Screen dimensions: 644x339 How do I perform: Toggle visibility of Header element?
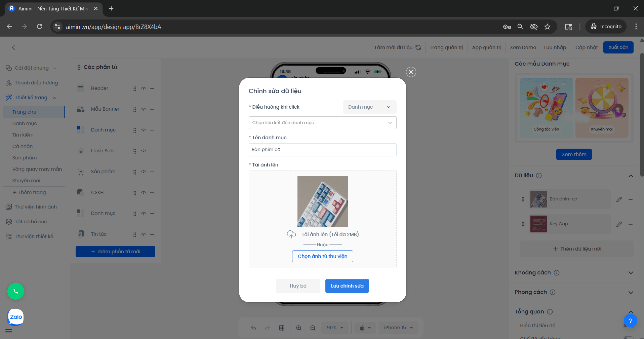[x=144, y=88]
